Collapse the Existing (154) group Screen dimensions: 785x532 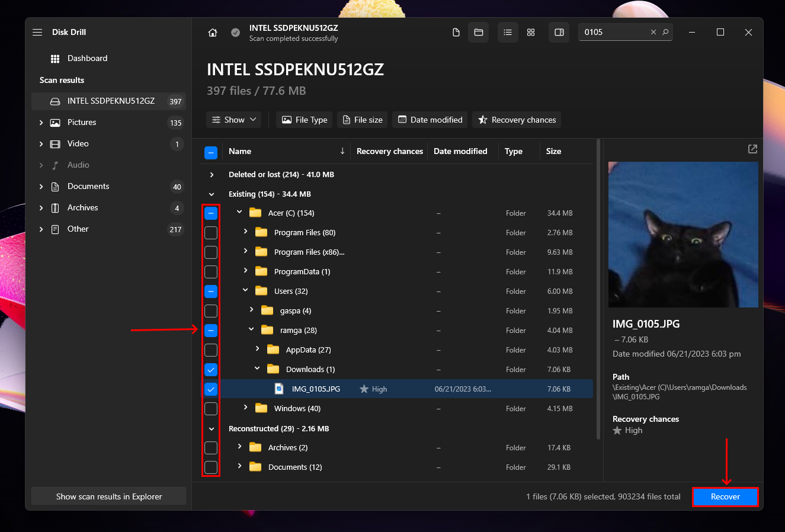(212, 194)
